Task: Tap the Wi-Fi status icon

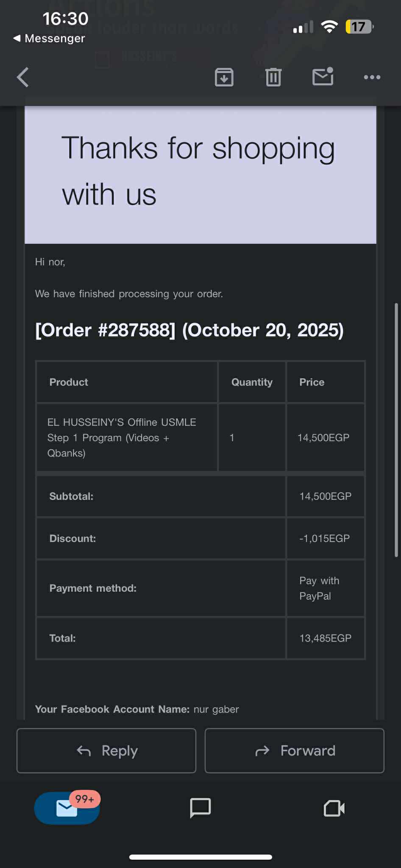Action: pyautogui.click(x=329, y=27)
